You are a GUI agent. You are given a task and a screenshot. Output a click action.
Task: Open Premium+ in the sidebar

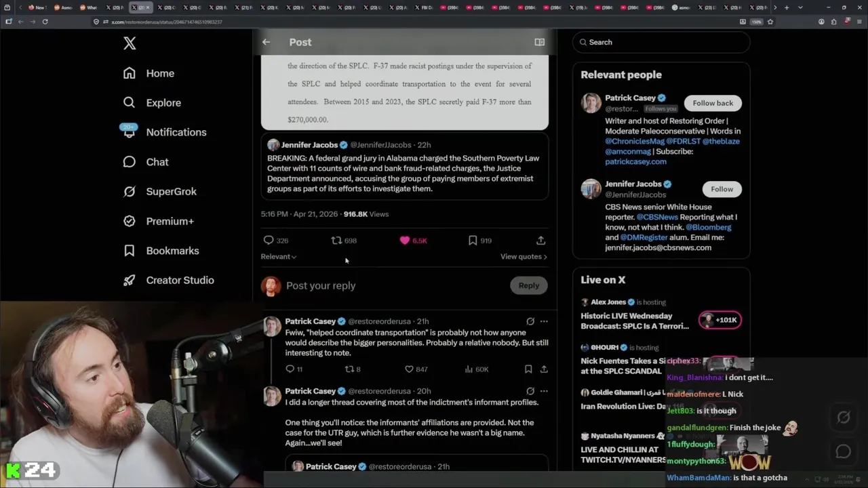click(x=158, y=221)
